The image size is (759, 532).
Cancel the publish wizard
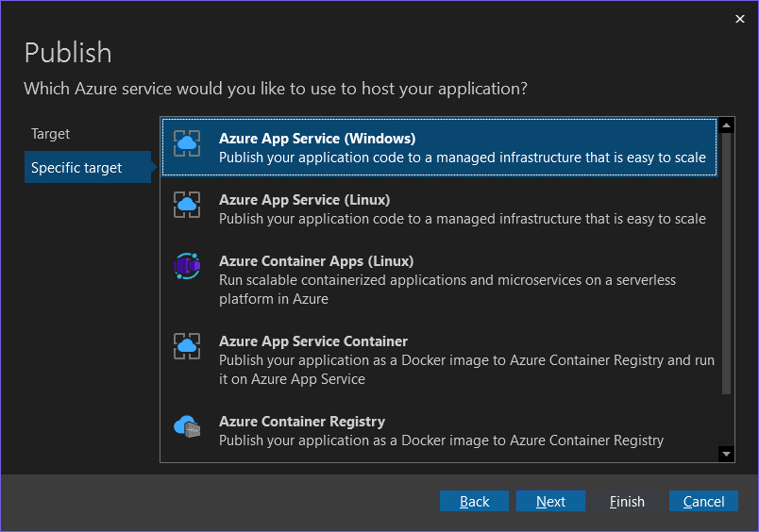click(703, 502)
